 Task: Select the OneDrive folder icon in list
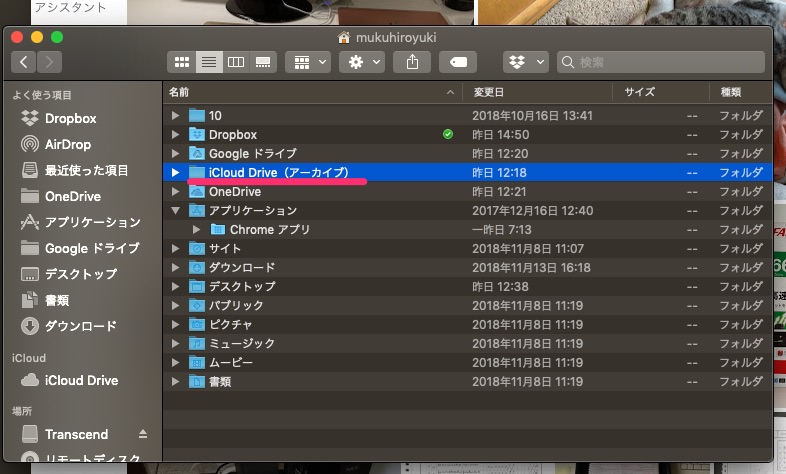[197, 192]
